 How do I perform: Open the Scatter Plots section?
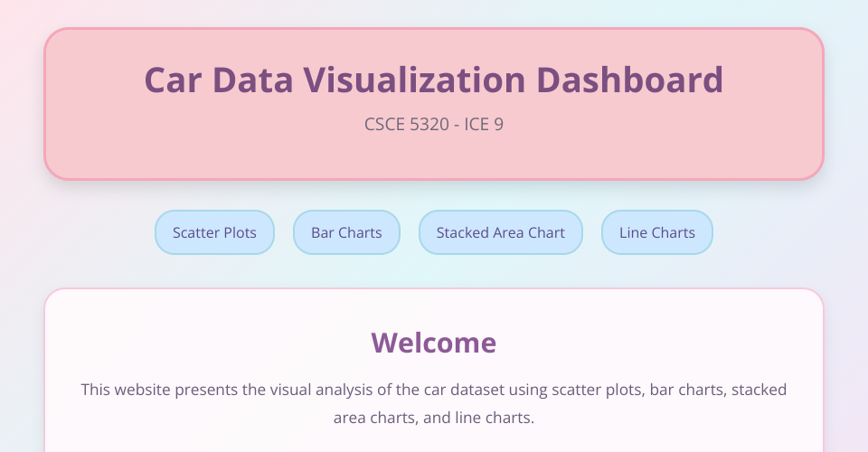tap(214, 232)
